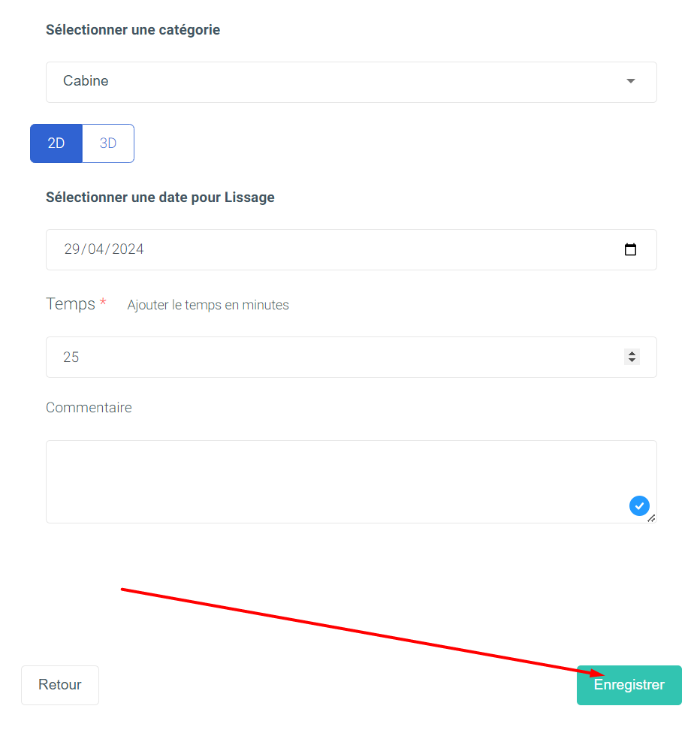
Task: Decrease the Temps value with down arrow
Action: click(x=632, y=360)
